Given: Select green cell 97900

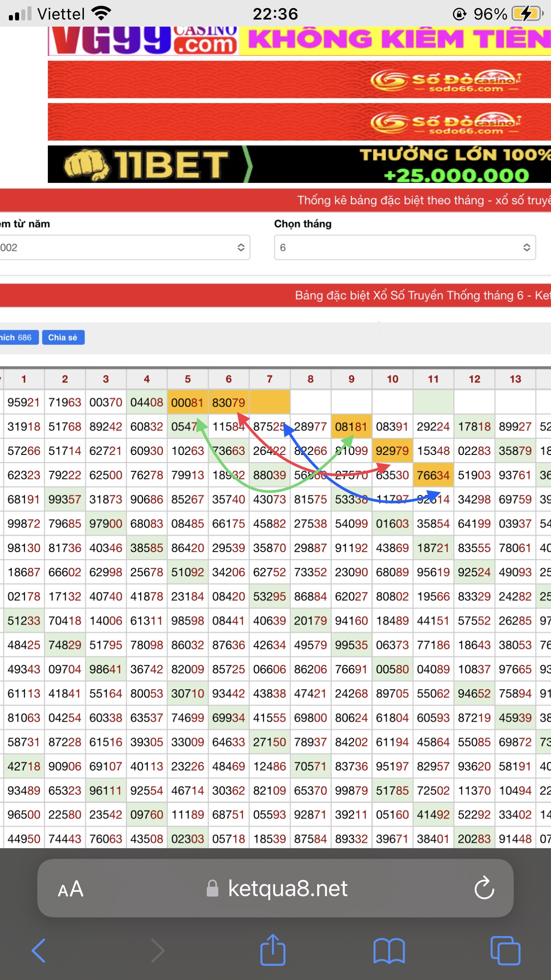Looking at the screenshot, I should click(106, 524).
